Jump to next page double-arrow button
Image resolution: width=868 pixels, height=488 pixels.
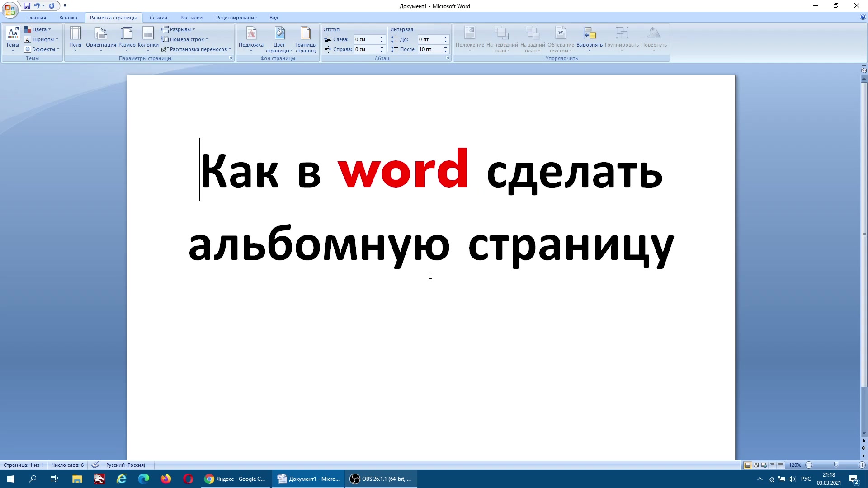(x=863, y=455)
